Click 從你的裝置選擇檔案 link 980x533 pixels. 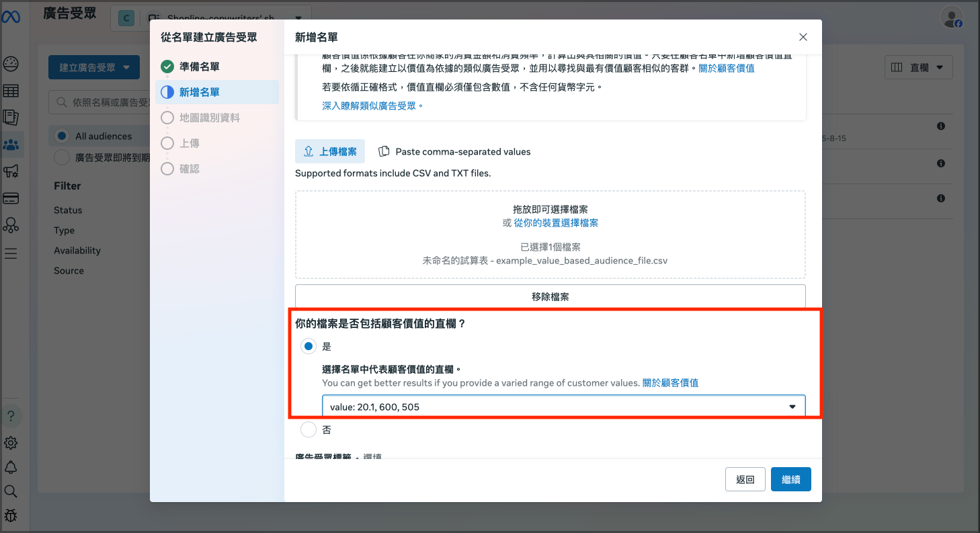[x=556, y=222]
